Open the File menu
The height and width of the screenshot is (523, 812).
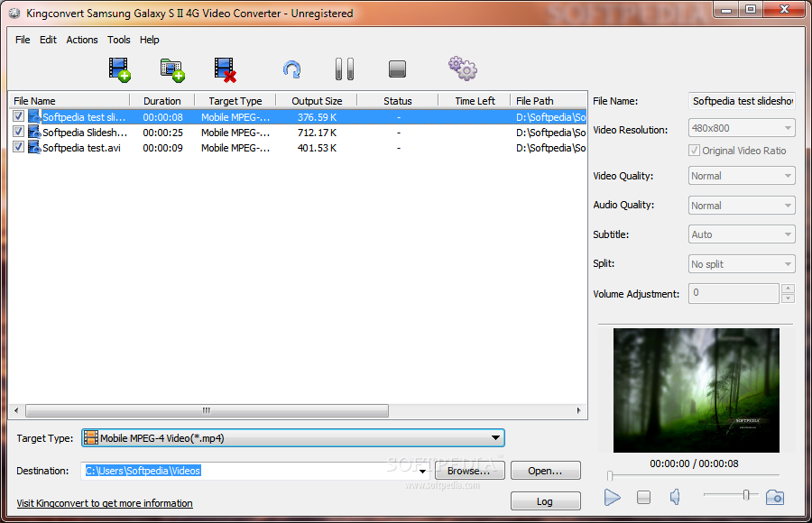pyautogui.click(x=23, y=40)
